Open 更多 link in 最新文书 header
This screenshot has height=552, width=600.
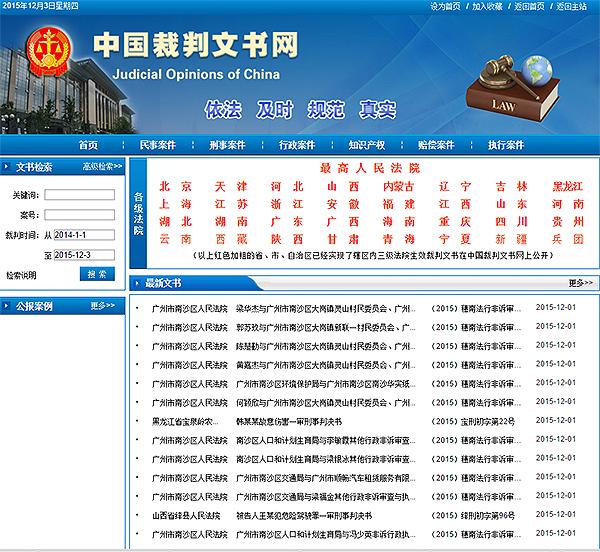point(580,283)
